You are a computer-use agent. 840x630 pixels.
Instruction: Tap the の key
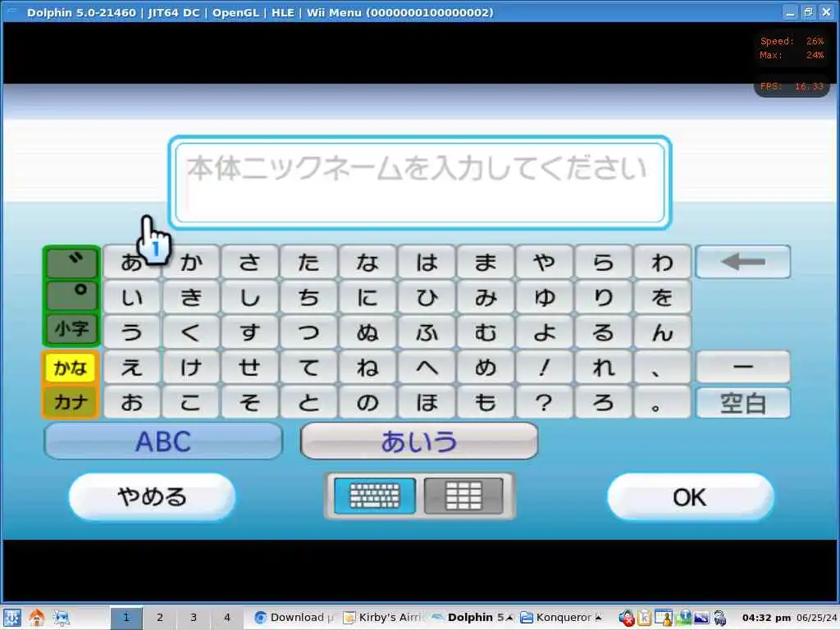[367, 402]
